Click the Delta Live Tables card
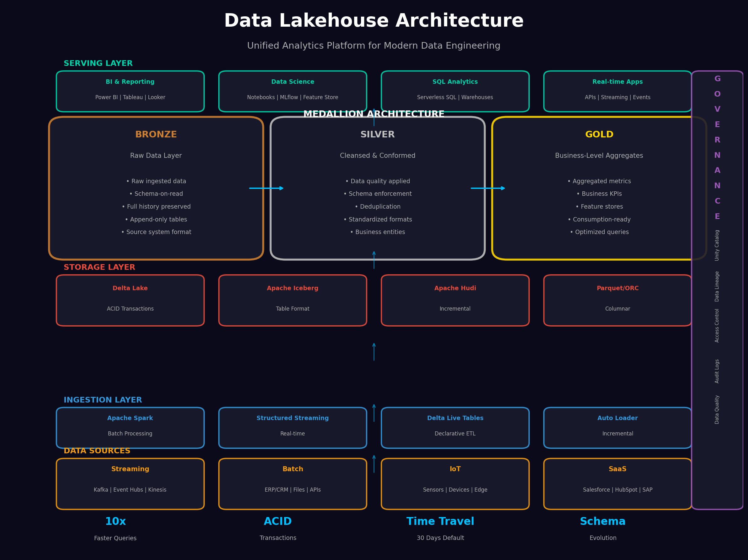Screen dimensions: 748x560 coord(455,428)
